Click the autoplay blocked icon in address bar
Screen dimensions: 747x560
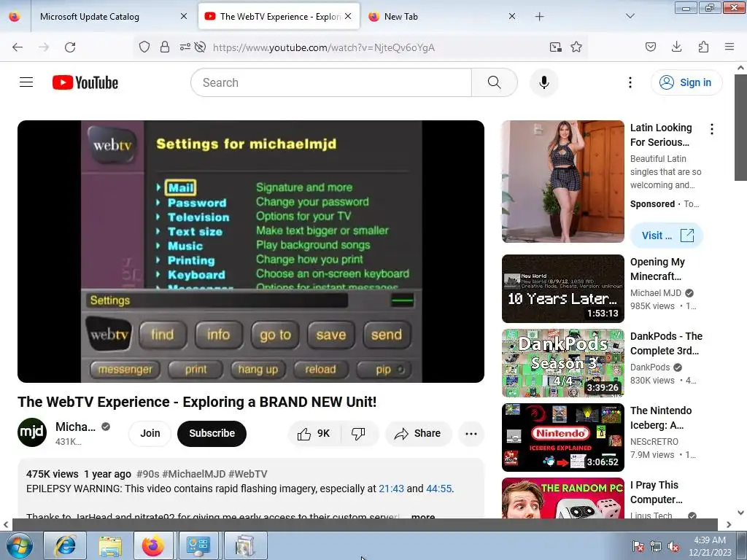click(201, 47)
